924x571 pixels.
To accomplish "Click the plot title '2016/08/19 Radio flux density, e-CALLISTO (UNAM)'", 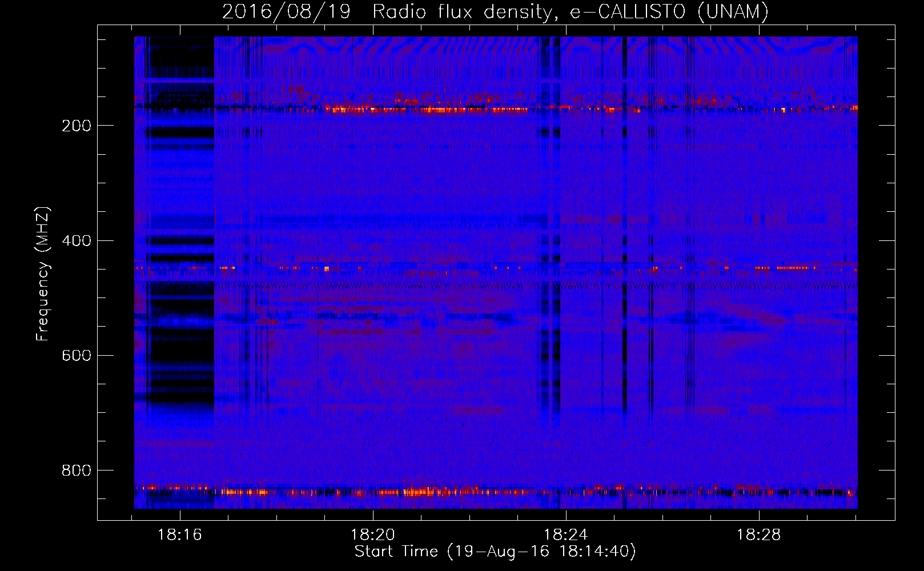I will 495,11.
